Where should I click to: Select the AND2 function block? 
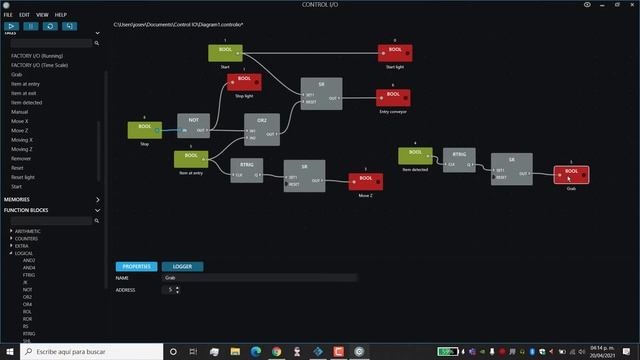pyautogui.click(x=29, y=260)
